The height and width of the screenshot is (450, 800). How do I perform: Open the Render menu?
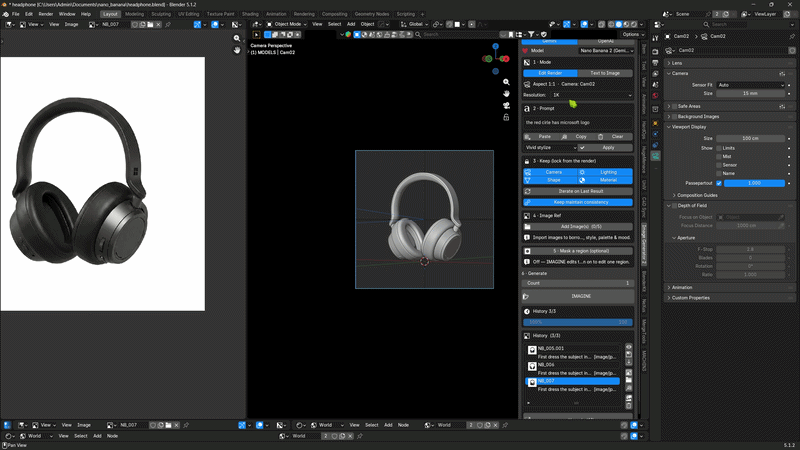pos(46,14)
